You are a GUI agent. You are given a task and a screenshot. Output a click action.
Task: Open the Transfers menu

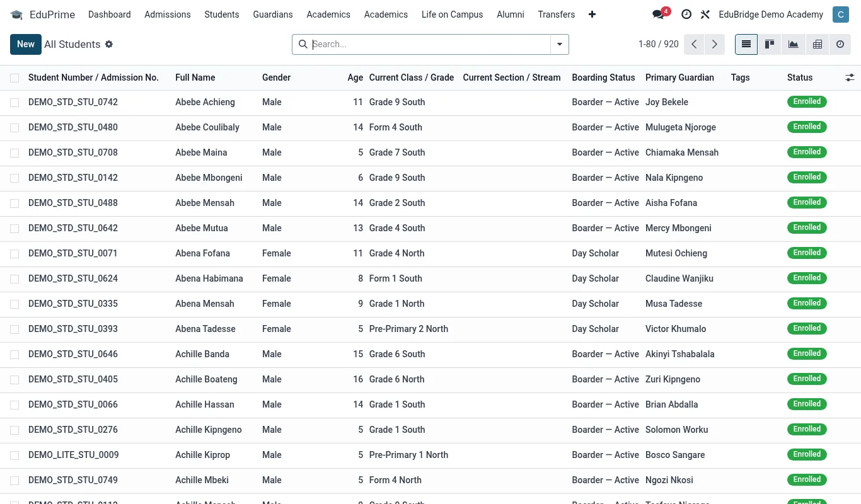[557, 14]
